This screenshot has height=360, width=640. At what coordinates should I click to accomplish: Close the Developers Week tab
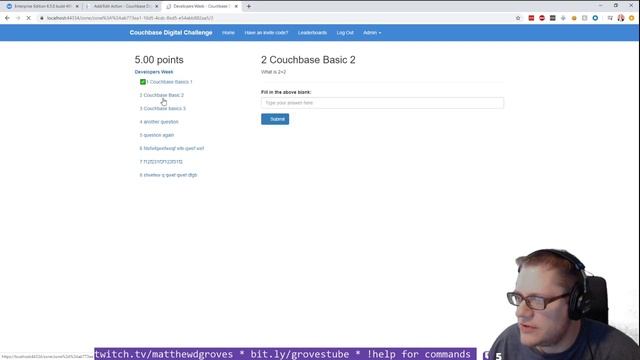click(x=236, y=6)
